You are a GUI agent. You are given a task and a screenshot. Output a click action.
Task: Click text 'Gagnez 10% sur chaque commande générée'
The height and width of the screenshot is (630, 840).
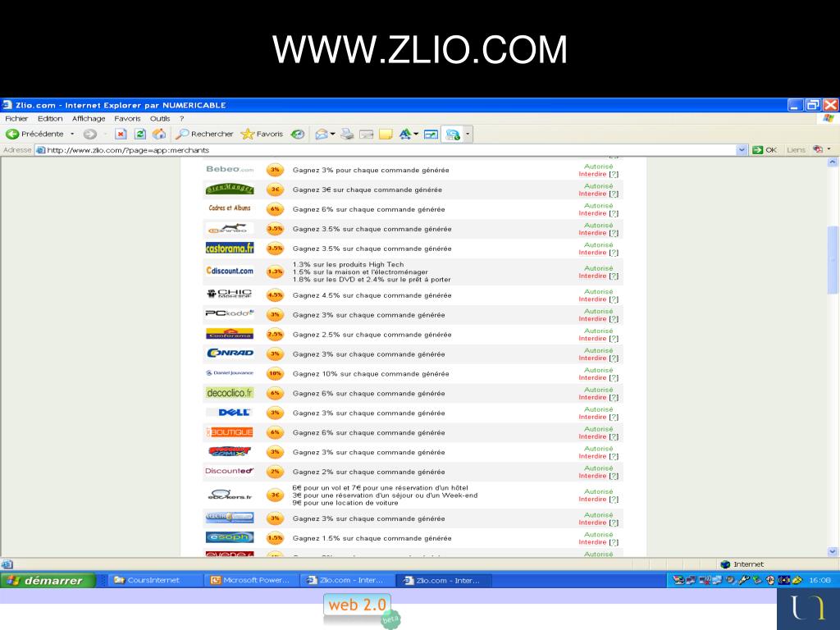[371, 374]
